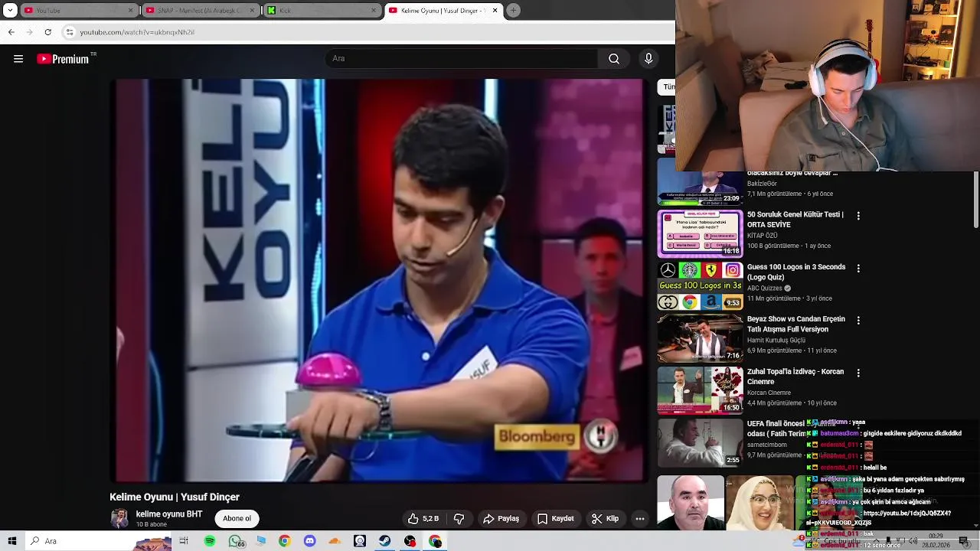Viewport: 980px width, 551px height.
Task: Open more actions ellipsis under video
Action: (640, 519)
